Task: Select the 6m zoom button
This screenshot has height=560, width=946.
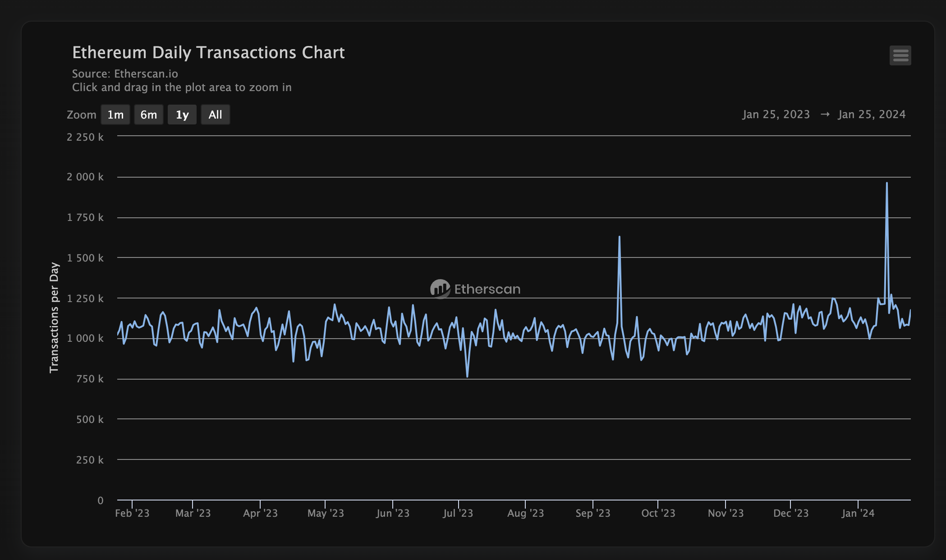Action: click(x=149, y=115)
